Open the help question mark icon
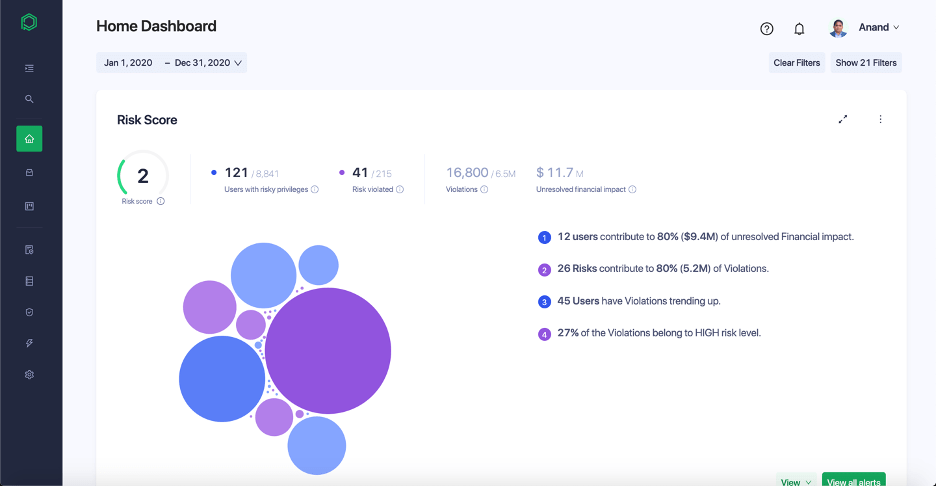This screenshot has height=486, width=936. pyautogui.click(x=767, y=29)
